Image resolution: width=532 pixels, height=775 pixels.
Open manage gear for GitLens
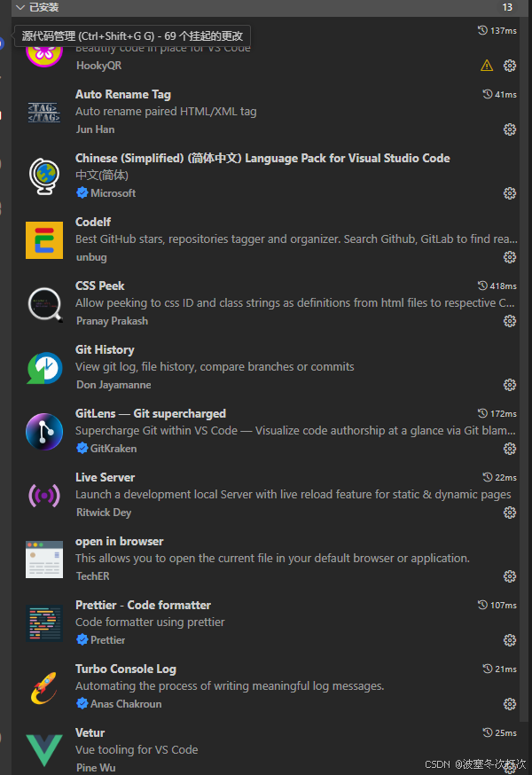(x=510, y=449)
